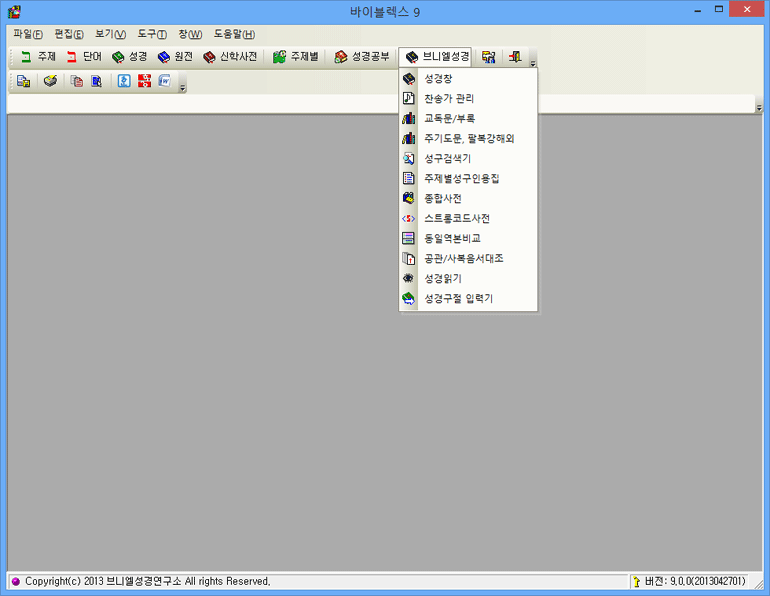
Task: Click the 바이블렉스 app icon in title bar
Action: pyautogui.click(x=14, y=12)
